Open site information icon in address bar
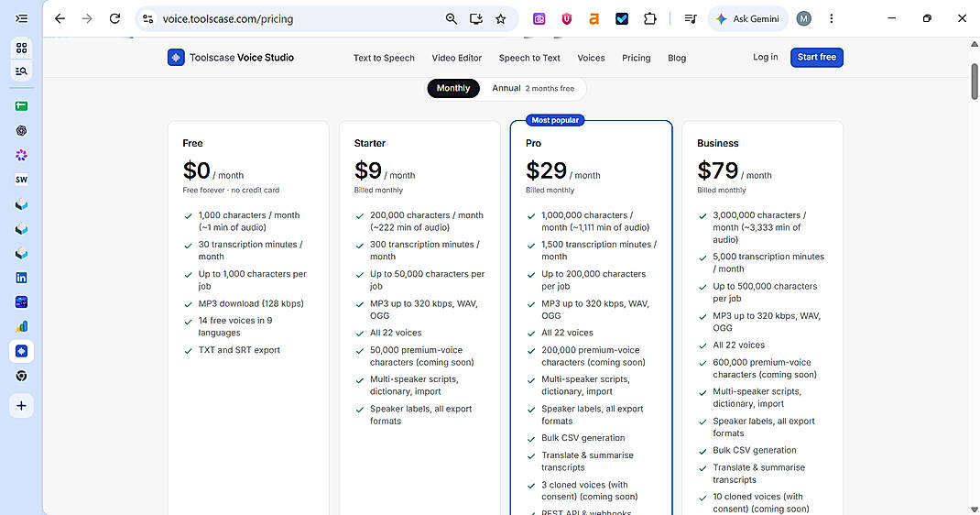Viewport: 980px width, 515px height. (x=148, y=18)
